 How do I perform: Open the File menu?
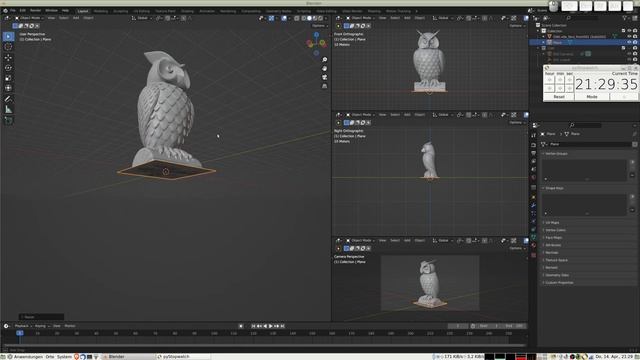13,11
